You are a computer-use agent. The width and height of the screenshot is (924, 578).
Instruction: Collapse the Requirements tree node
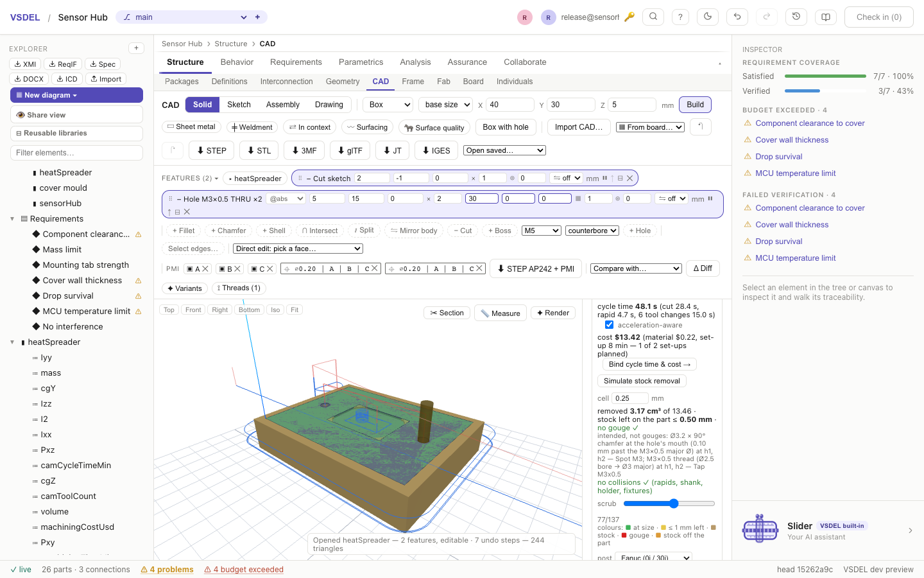12,219
